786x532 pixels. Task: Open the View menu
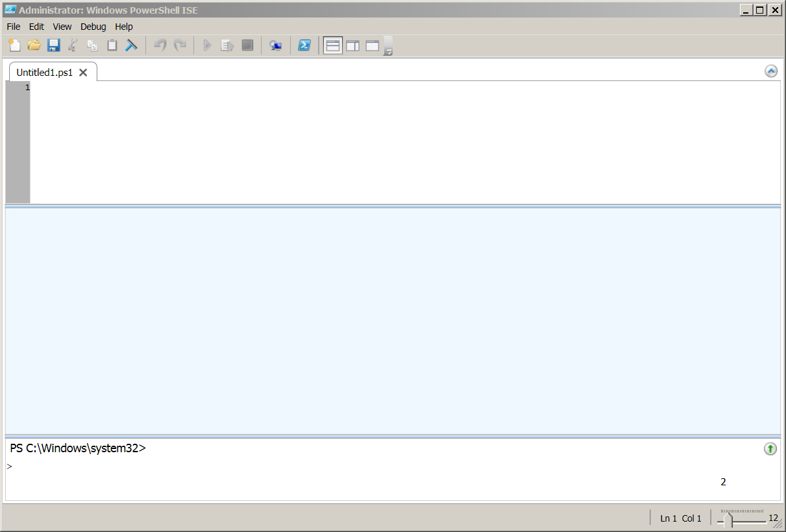point(62,27)
